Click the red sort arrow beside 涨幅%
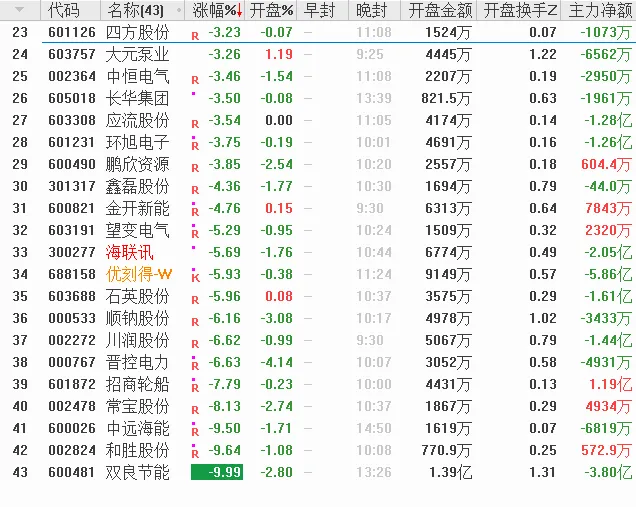 point(239,11)
